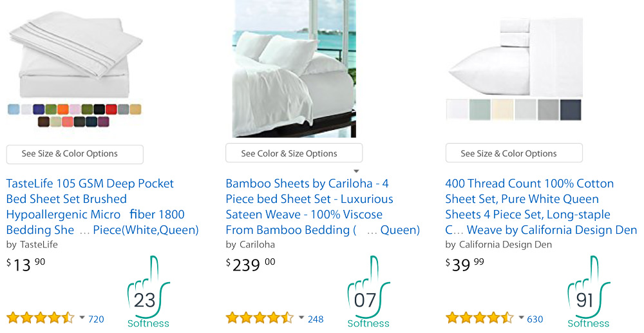Expand rating dropdown arrow beside 248 reviews
The width and height of the screenshot is (644, 333).
pos(301,318)
